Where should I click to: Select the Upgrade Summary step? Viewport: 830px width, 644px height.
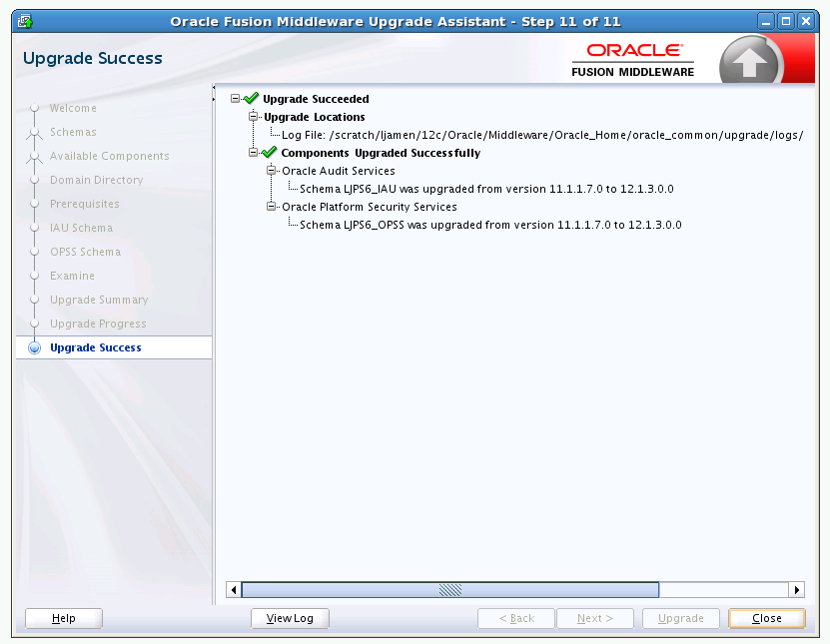(x=99, y=300)
